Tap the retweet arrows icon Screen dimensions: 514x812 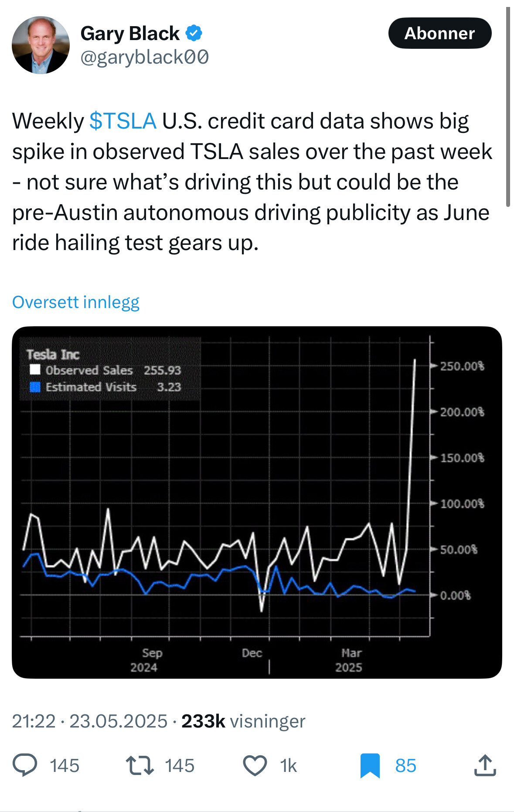(x=140, y=766)
